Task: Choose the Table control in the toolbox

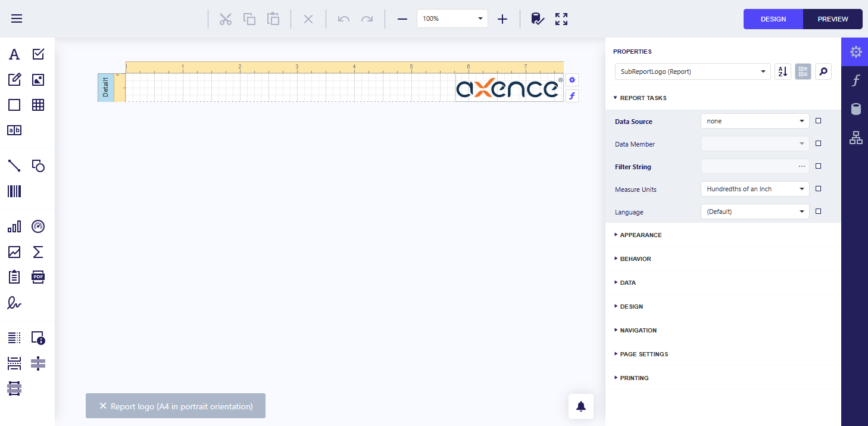Action: point(38,105)
